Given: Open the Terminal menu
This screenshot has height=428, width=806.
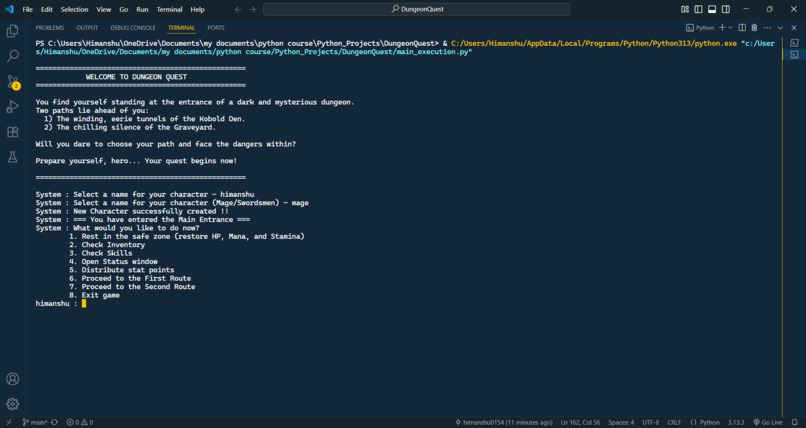Looking at the screenshot, I should tap(170, 9).
